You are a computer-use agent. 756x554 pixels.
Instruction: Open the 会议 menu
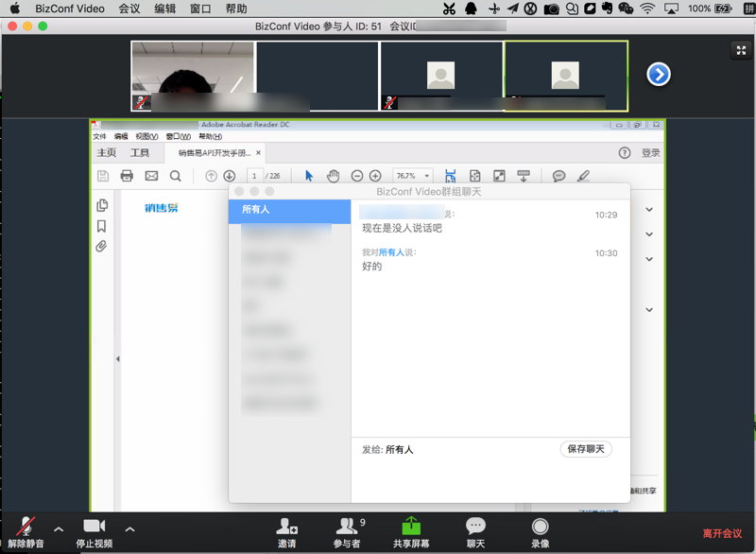(129, 9)
